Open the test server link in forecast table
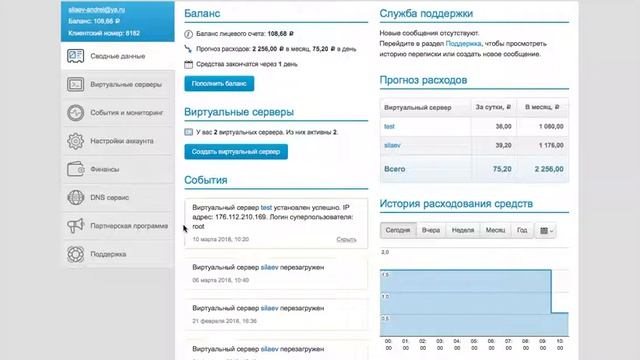Screen dimensions: 640x360 tap(389, 127)
